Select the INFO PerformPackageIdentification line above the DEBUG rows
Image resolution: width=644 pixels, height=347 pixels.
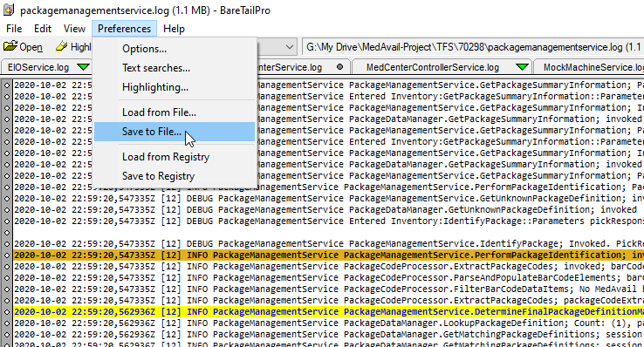pos(329,187)
